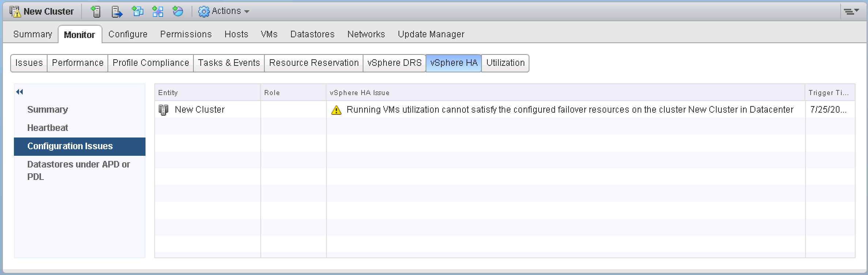Screen dimensions: 868x275
Task: Click cluster icon in Entity column
Action: (163, 110)
